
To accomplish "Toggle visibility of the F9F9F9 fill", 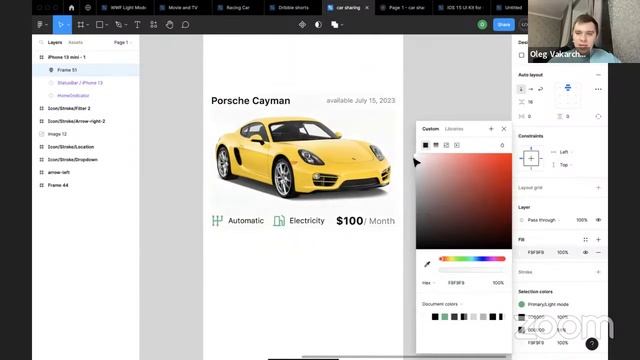I will point(585,253).
